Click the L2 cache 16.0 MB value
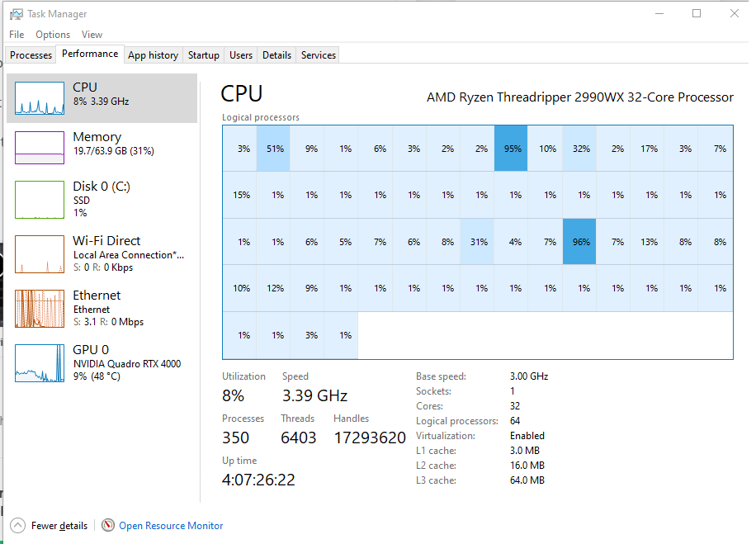This screenshot has height=544, width=756. tap(527, 466)
